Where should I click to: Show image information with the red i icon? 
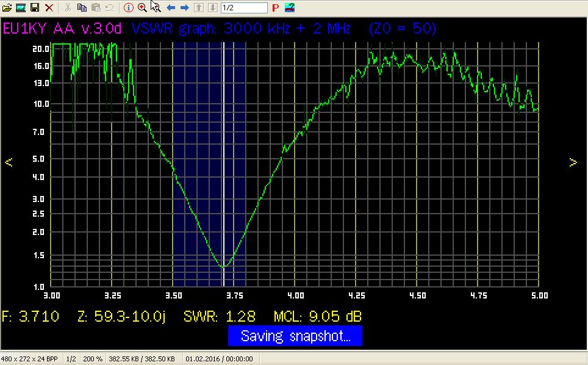[128, 8]
